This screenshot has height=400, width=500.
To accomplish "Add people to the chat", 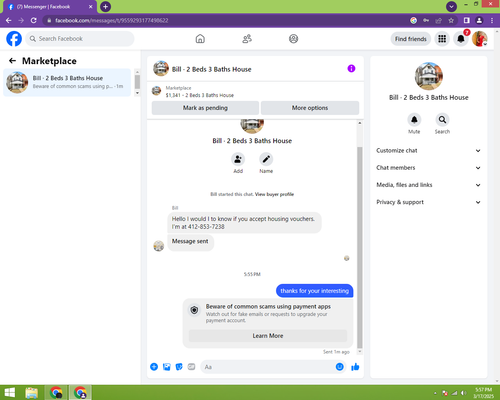I will (x=238, y=159).
